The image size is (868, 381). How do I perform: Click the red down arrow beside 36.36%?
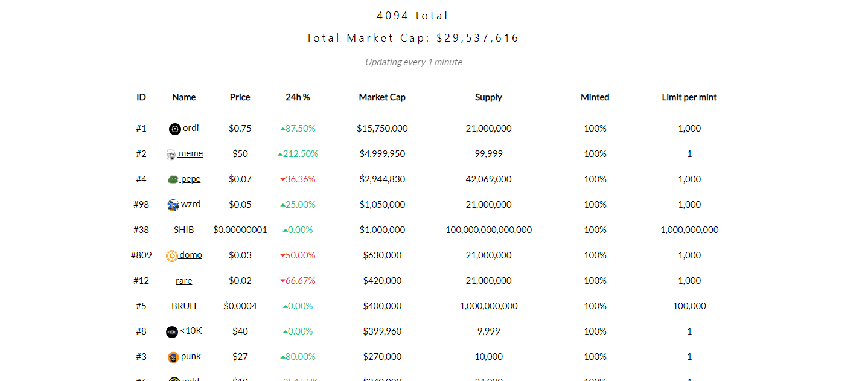coord(282,179)
